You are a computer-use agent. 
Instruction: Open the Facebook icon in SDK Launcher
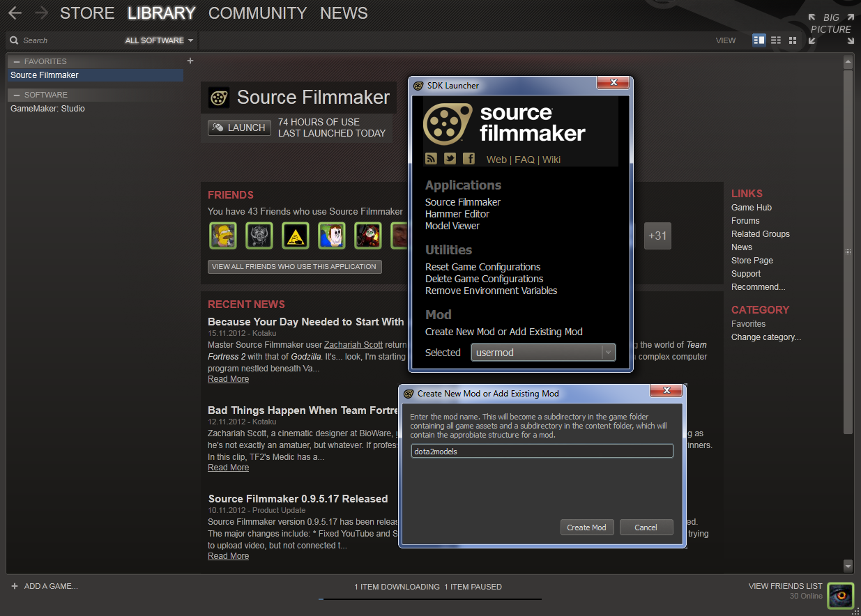468,158
